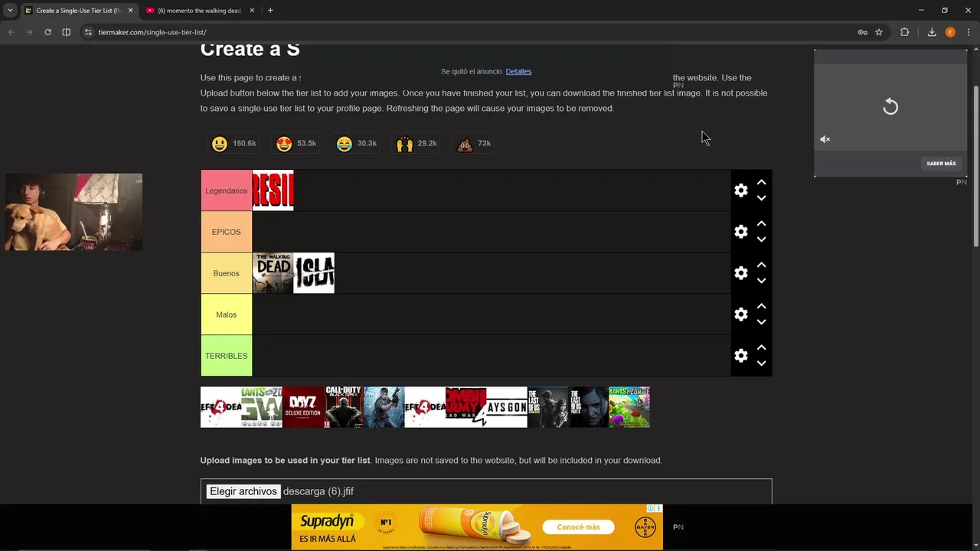Screen dimensions: 980x551
Task: Click SABER MÁS on the ad
Action: pos(941,163)
